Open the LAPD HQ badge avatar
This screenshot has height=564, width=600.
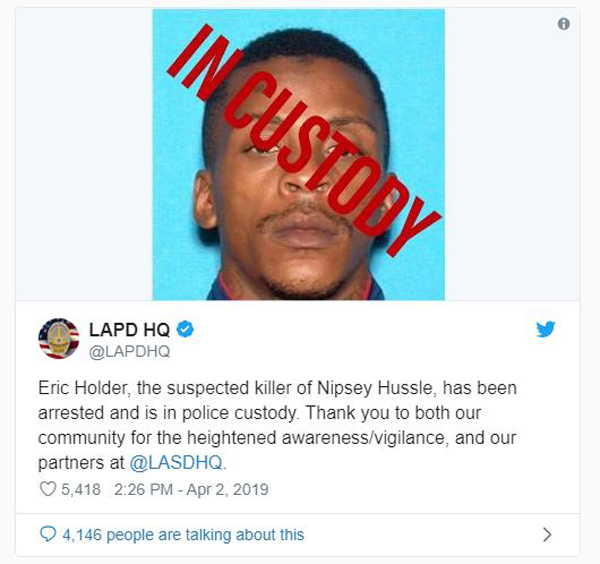(x=59, y=339)
